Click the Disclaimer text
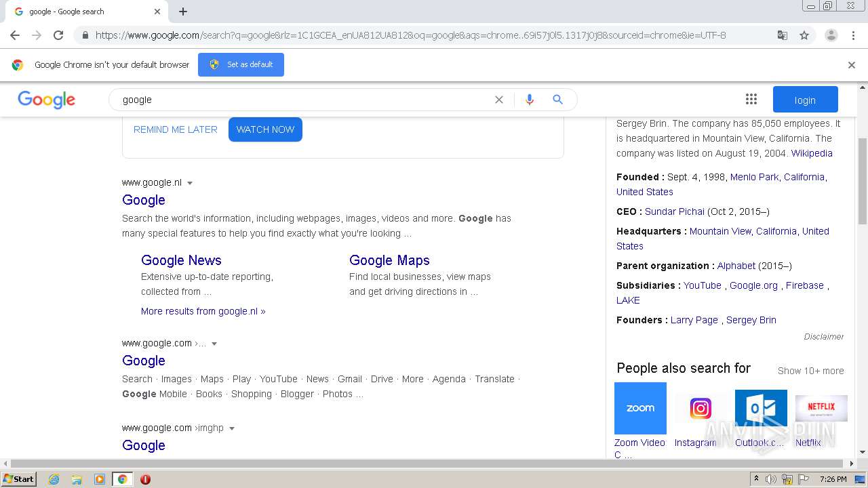 click(824, 337)
